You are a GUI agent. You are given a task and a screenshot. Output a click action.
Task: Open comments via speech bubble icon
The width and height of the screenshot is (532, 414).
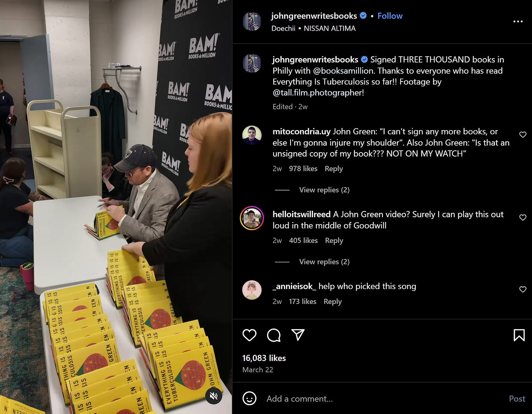[x=274, y=335]
